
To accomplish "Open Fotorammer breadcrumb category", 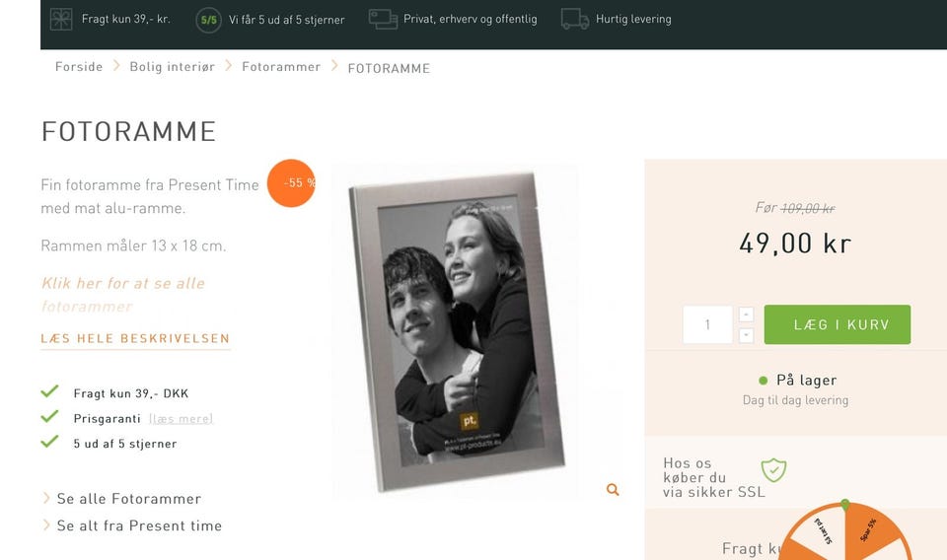I will [281, 66].
